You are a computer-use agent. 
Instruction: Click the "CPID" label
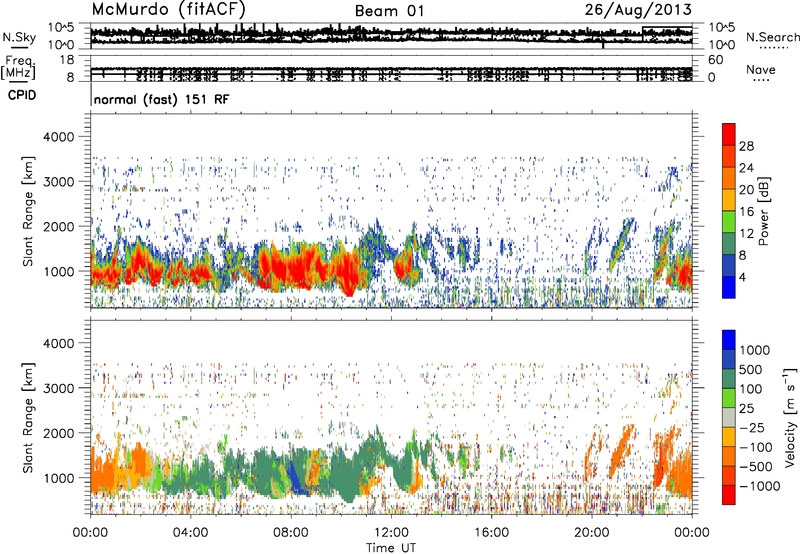(22, 95)
